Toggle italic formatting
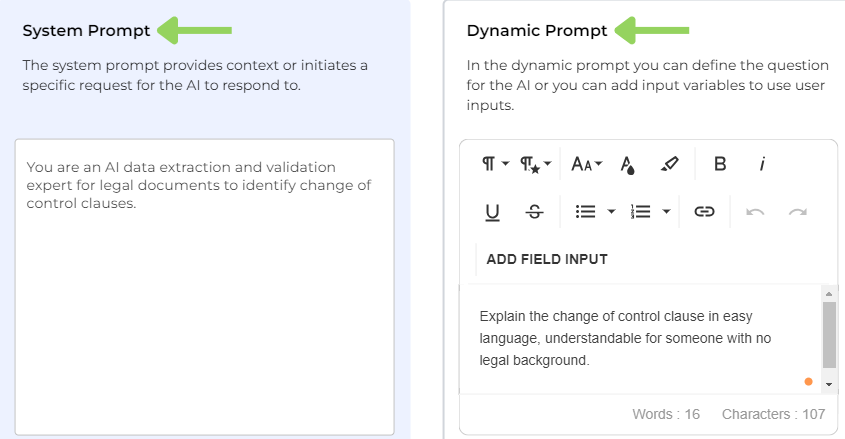This screenshot has height=439, width=845. click(x=762, y=164)
